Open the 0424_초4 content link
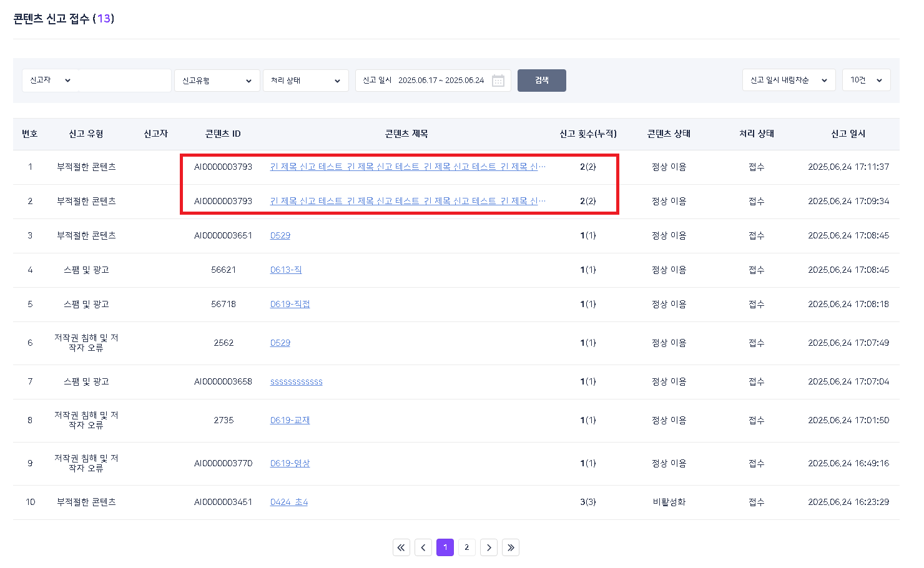The height and width of the screenshot is (568, 924). [288, 502]
